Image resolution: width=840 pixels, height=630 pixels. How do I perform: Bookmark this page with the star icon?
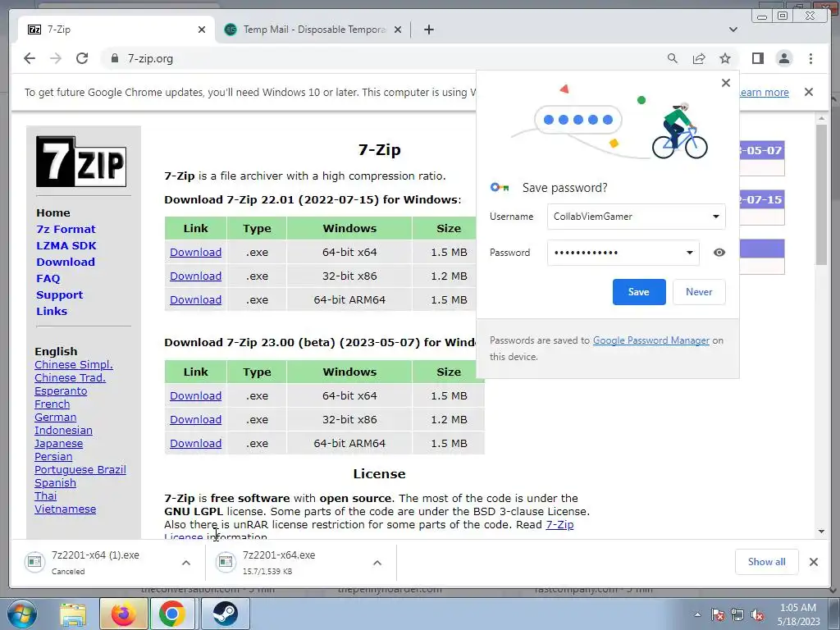tap(725, 58)
